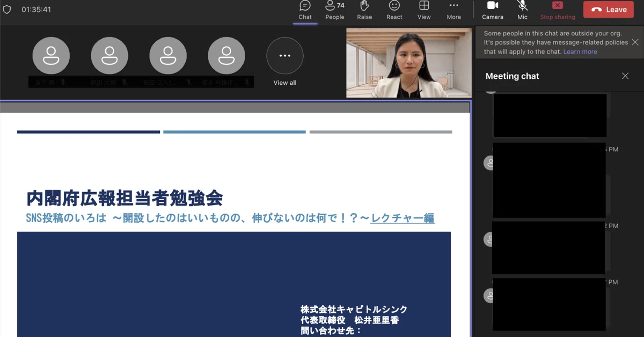644x337 pixels.
Task: Select the fourth participant avatar
Action: [226, 55]
